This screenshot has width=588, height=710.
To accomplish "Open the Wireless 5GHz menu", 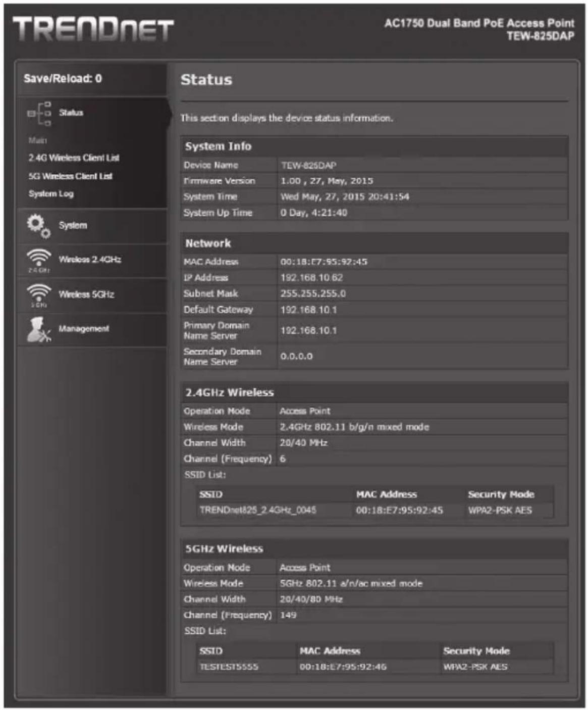I will click(93, 295).
